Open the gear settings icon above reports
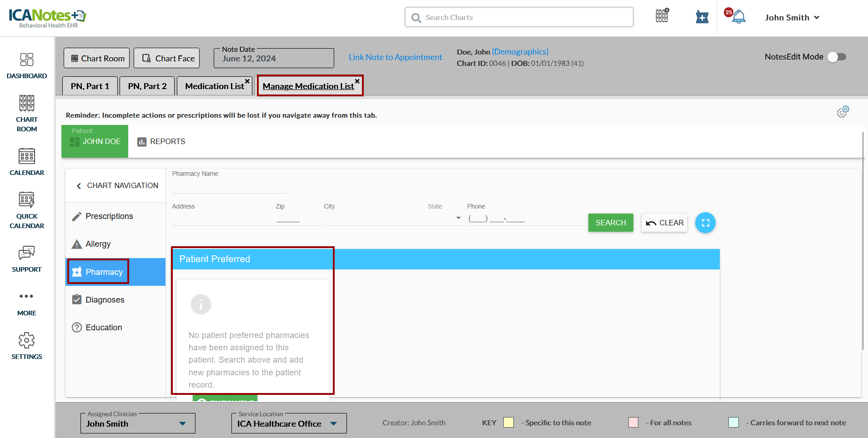The image size is (868, 438). (843, 112)
